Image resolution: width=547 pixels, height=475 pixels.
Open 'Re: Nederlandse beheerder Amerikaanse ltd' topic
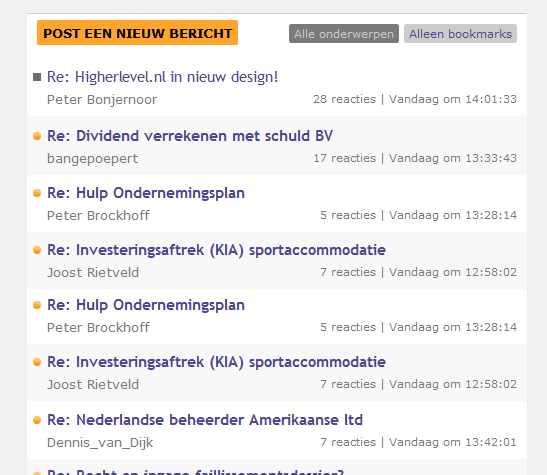pos(205,420)
